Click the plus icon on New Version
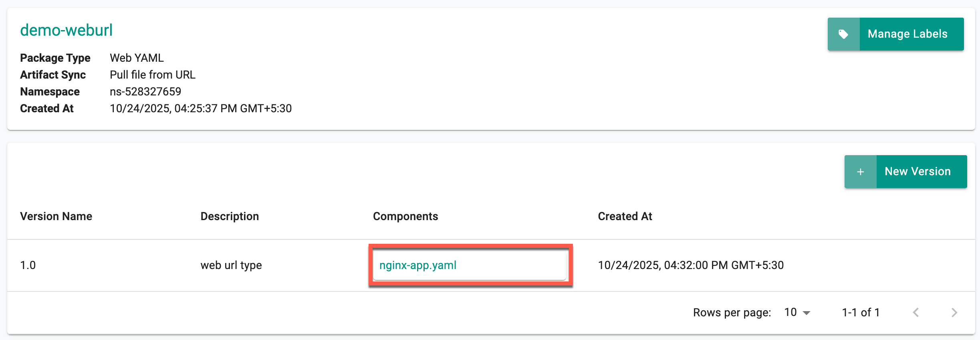 (x=860, y=172)
